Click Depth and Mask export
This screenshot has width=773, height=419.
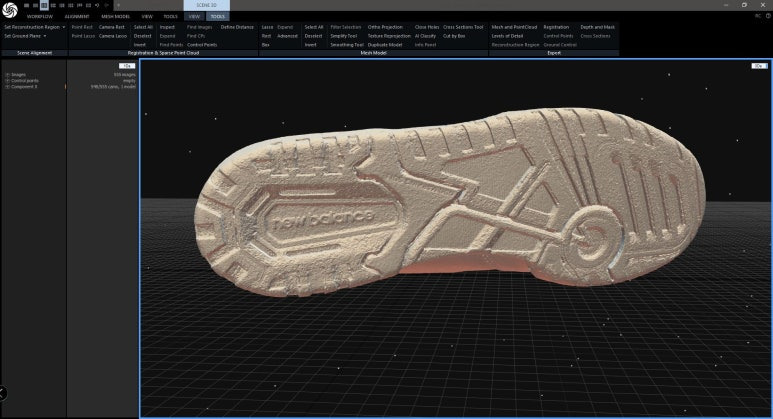(x=597, y=27)
